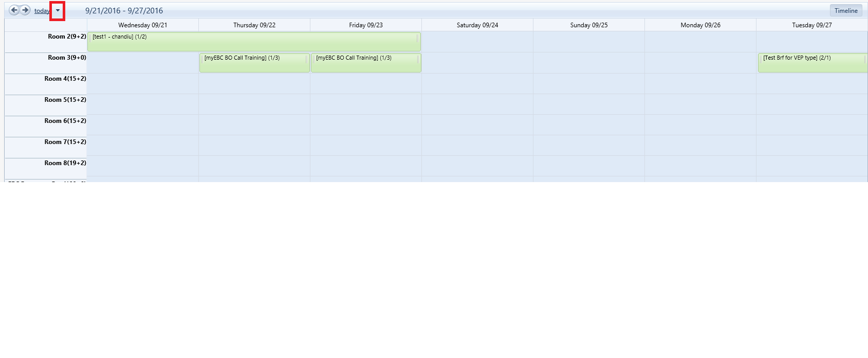Image resolution: width=868 pixels, height=358 pixels.
Task: Select the Room 2(9+2) resource row
Action: pos(67,37)
